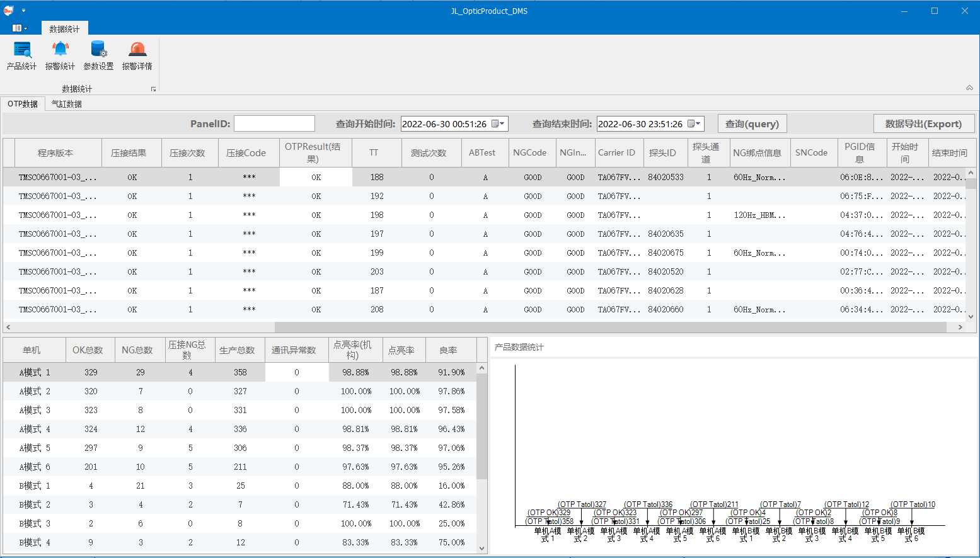Click the upper table's horizontal scrollbar thumb
The width and height of the screenshot is (980, 558).
pos(610,327)
